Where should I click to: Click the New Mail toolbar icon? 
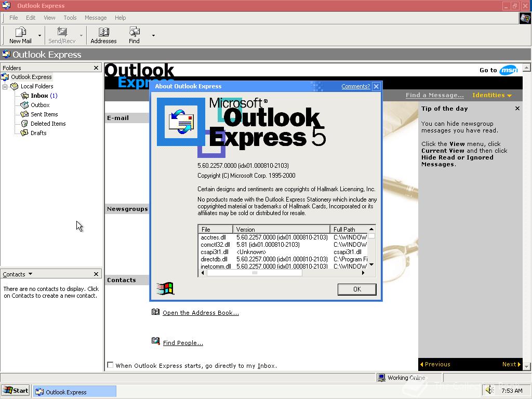pos(20,32)
